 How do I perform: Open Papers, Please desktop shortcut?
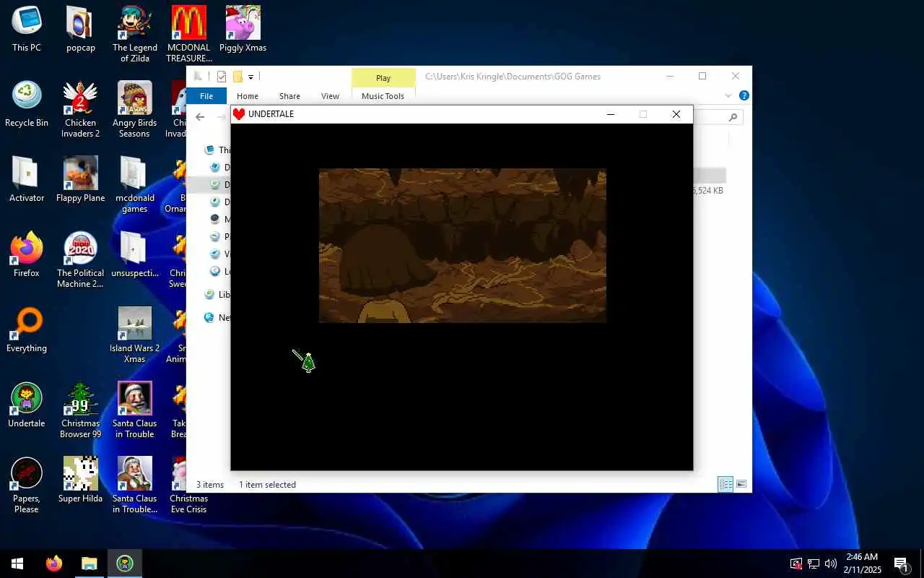[x=27, y=486]
